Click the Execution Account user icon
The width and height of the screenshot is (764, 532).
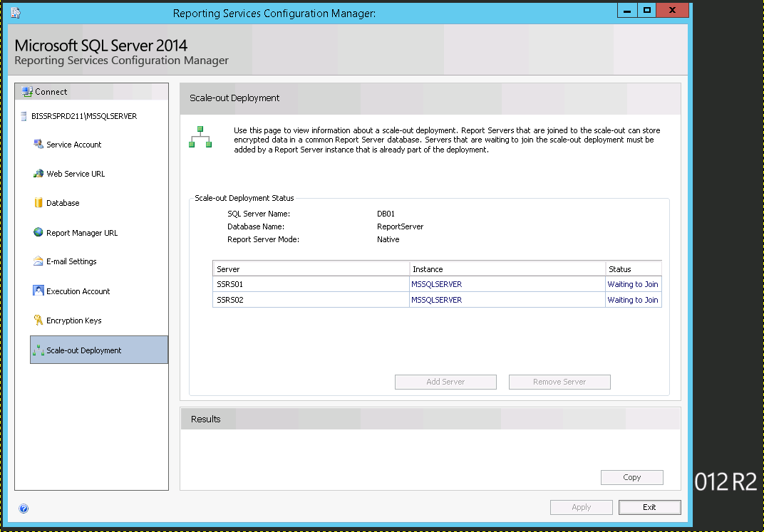click(x=38, y=291)
